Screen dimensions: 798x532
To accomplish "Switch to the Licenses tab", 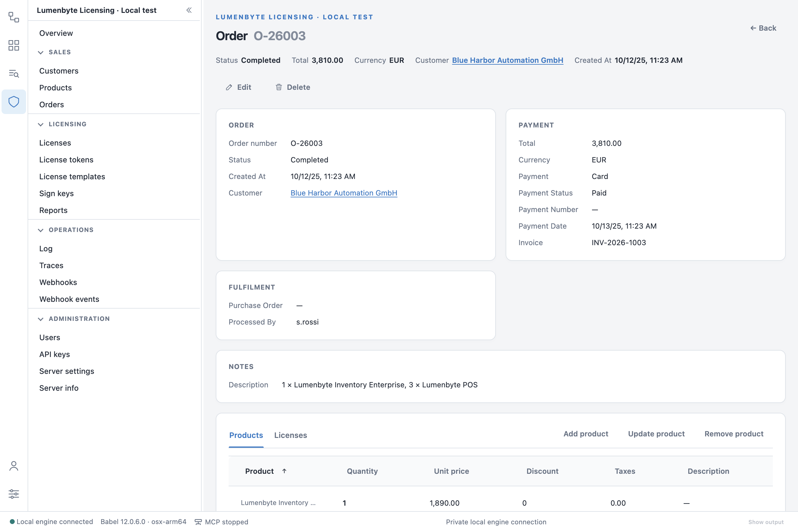I will (291, 435).
